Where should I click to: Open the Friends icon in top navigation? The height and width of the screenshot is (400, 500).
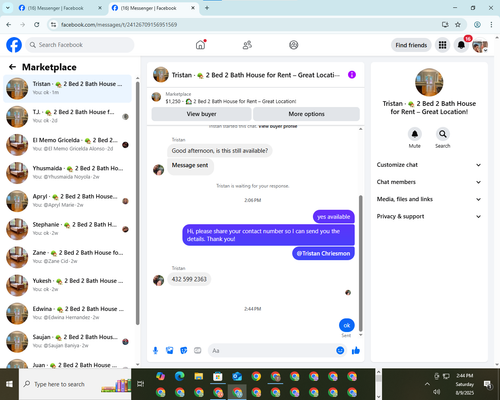[247, 45]
